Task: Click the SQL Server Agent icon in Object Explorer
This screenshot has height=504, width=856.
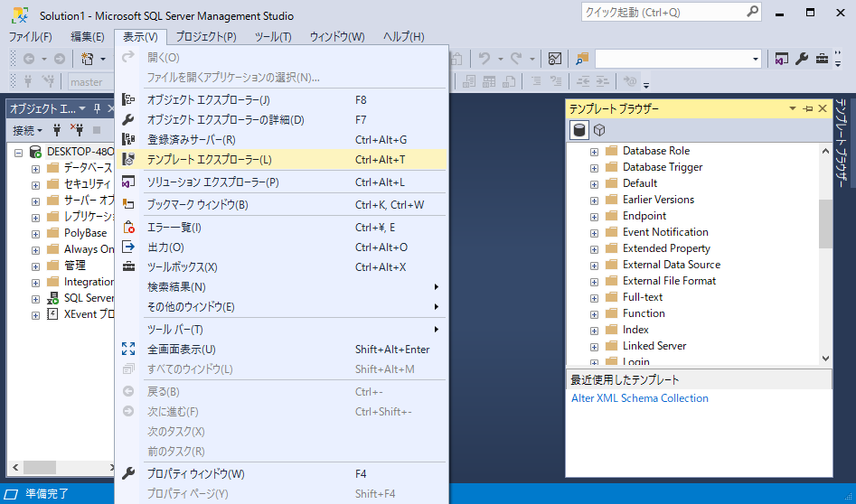Action: [52, 298]
